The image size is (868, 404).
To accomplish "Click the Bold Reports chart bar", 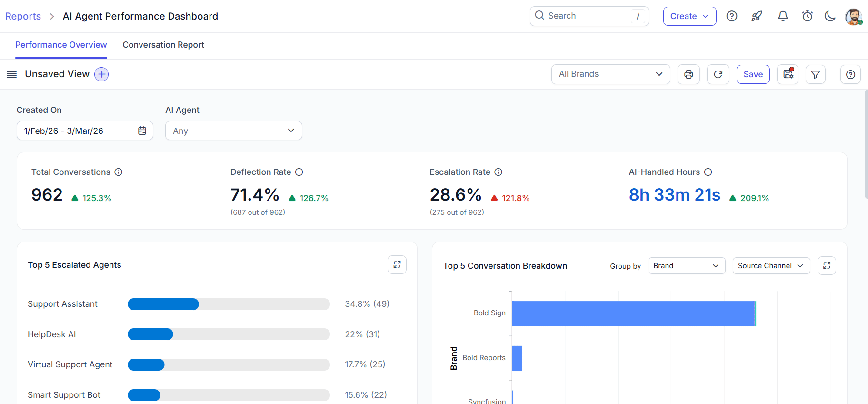I will pyautogui.click(x=517, y=358).
